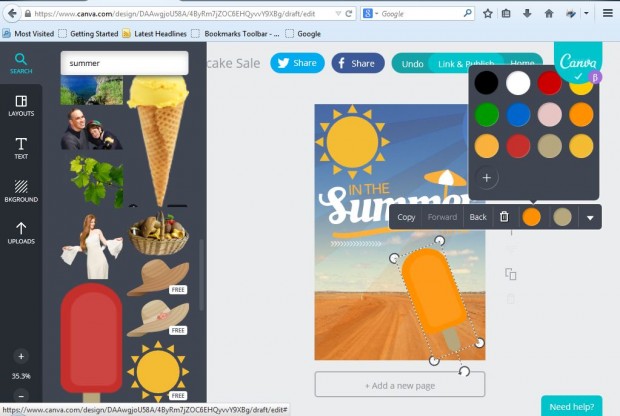620x416 pixels.
Task: Expand the element toolbar dropdown arrow
Action: click(590, 217)
